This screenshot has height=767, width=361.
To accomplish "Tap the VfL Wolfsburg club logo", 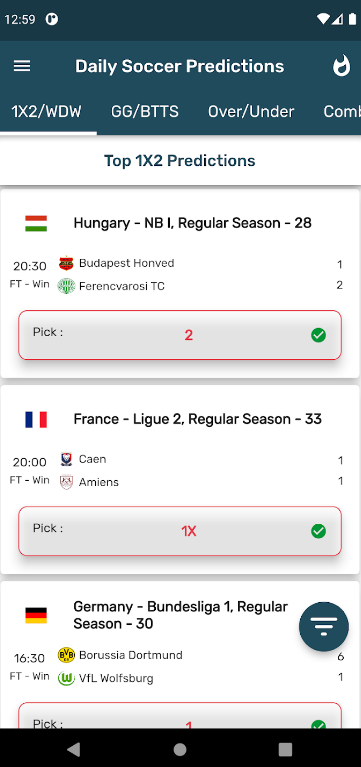I will tap(66, 678).
